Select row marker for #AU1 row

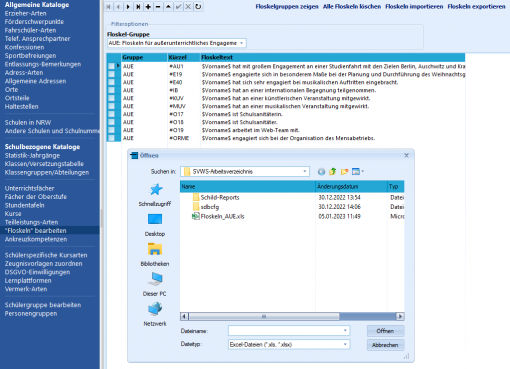pos(111,66)
